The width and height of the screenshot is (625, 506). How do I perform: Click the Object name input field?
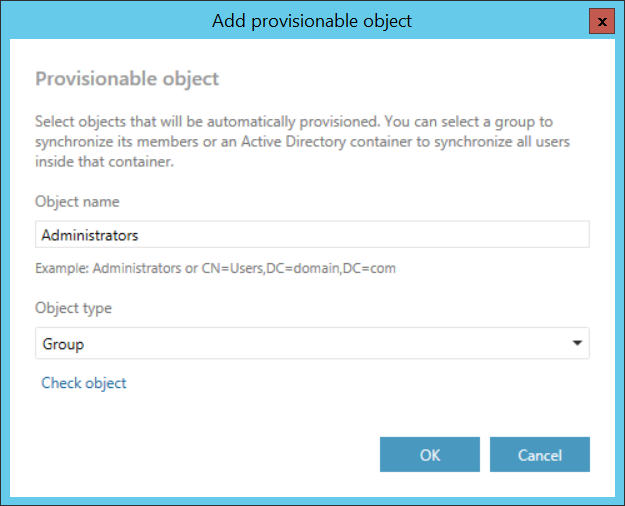click(x=312, y=235)
